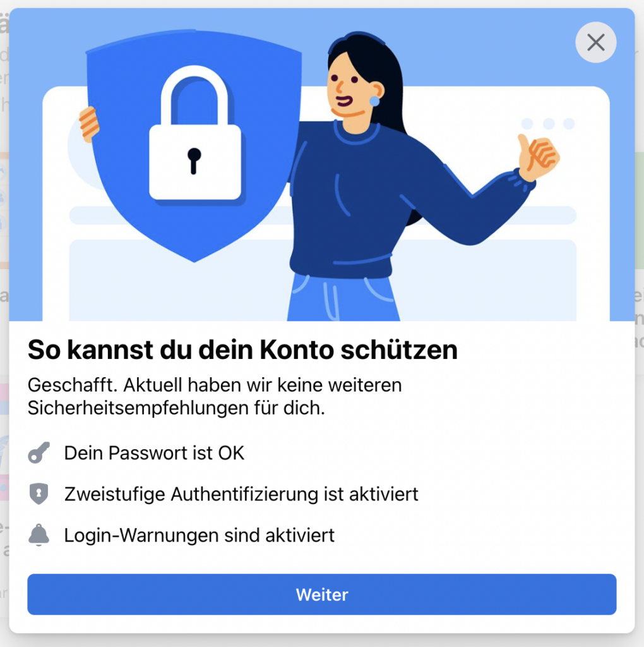Click the woman's light blue earring

pos(374,101)
